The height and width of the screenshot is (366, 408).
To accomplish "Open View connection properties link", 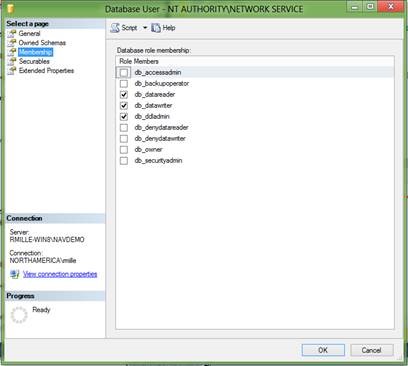I will point(60,274).
